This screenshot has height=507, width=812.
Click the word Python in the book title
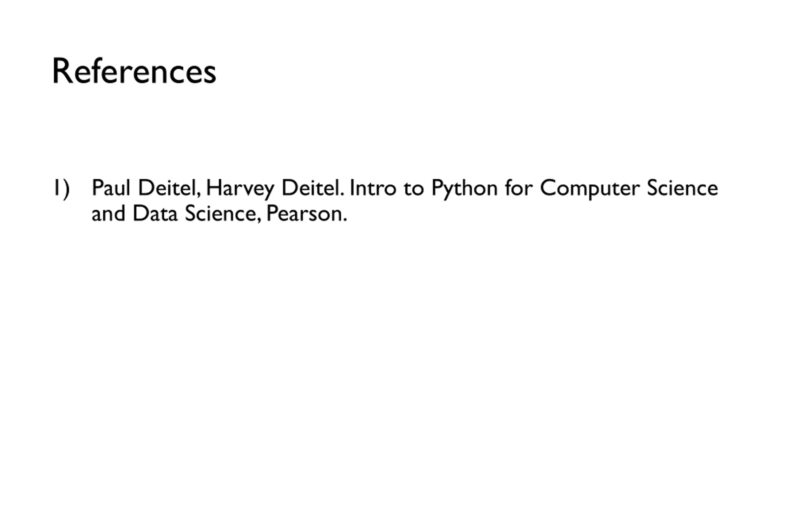[x=464, y=189]
